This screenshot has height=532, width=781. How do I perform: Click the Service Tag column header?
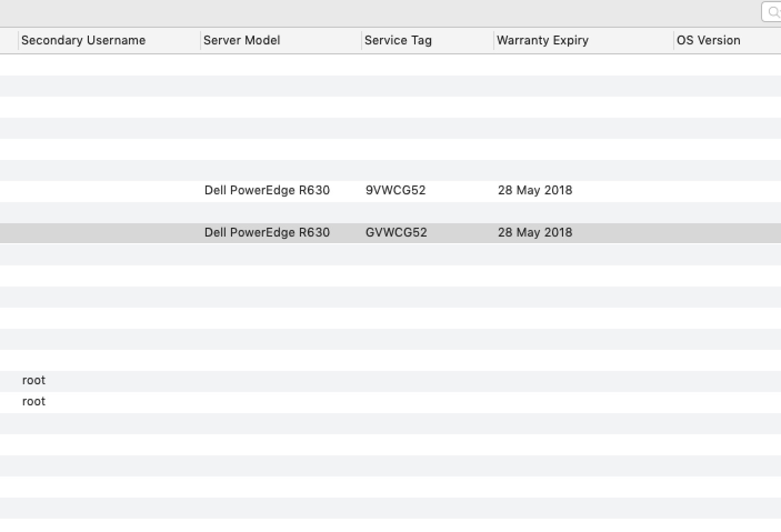point(398,41)
